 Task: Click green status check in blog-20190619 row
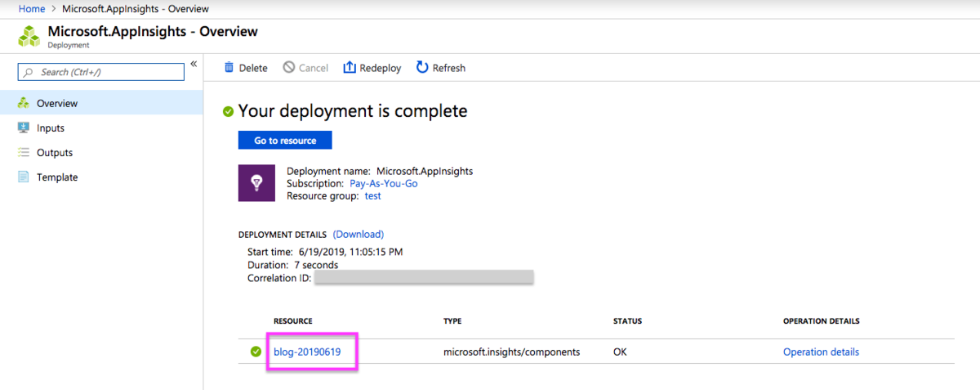click(x=256, y=352)
